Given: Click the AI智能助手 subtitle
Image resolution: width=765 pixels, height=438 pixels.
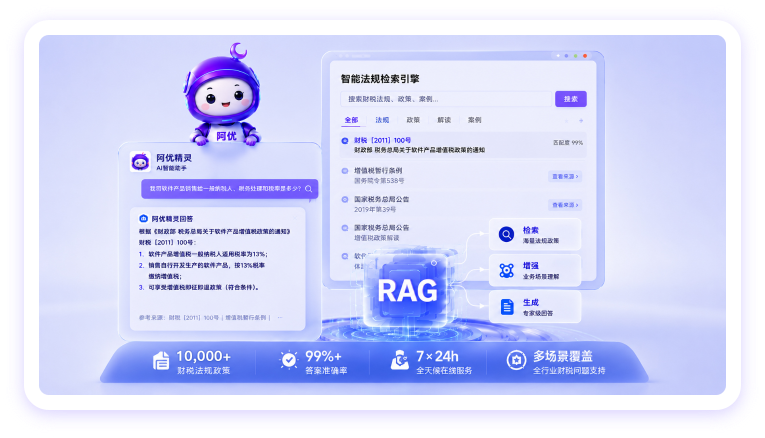Looking at the screenshot, I should (x=171, y=168).
